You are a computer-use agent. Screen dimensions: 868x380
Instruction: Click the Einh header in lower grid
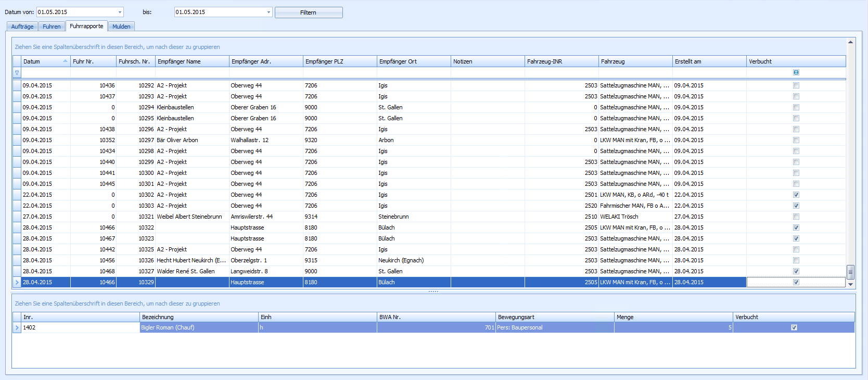(x=317, y=317)
